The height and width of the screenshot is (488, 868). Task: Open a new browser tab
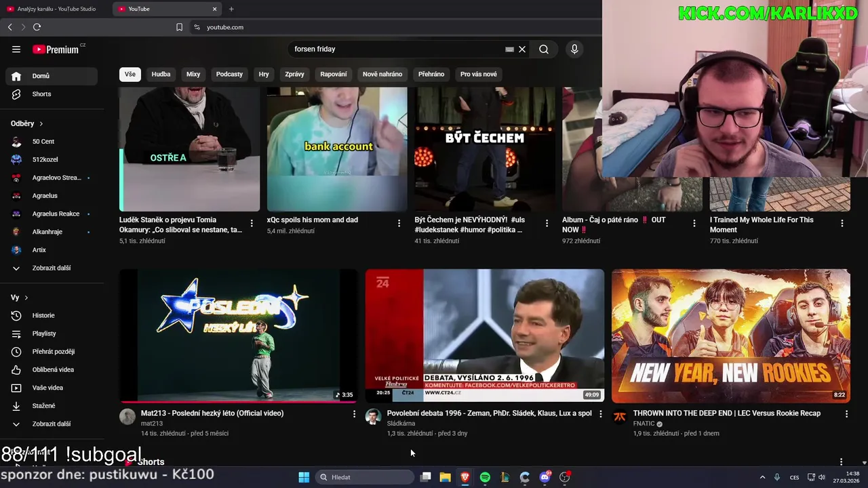[x=231, y=9]
